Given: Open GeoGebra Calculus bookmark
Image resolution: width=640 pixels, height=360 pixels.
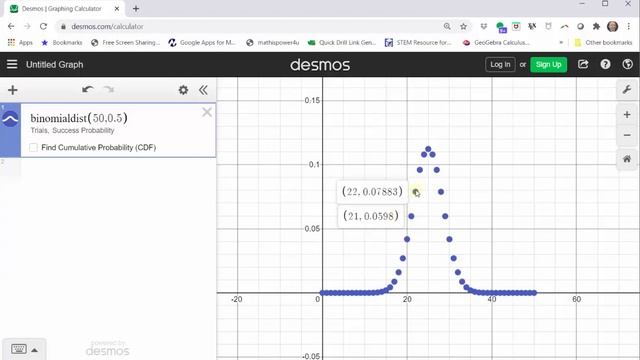Looking at the screenshot, I should coord(496,42).
